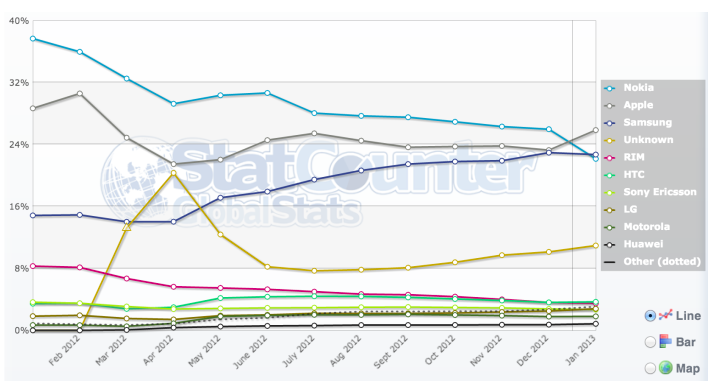Toggle the HTC series in legend

[x=634, y=174]
